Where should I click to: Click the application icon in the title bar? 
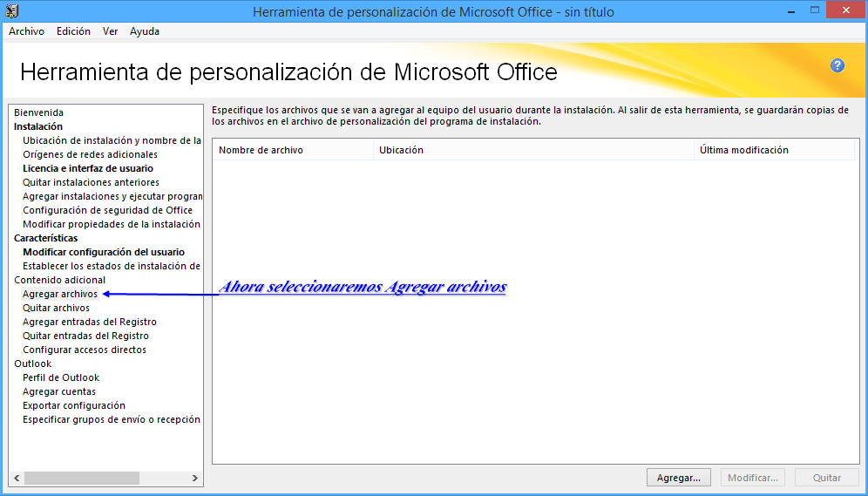[12, 11]
